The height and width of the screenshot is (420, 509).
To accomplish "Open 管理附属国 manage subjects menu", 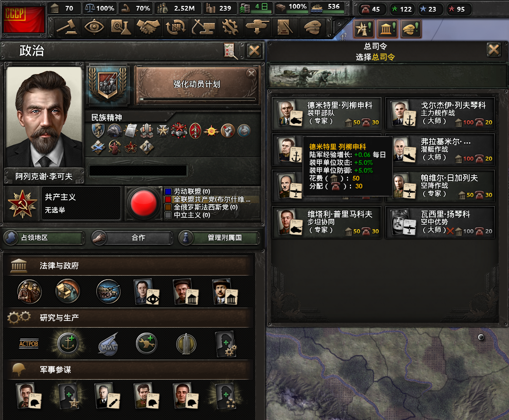I will [219, 237].
